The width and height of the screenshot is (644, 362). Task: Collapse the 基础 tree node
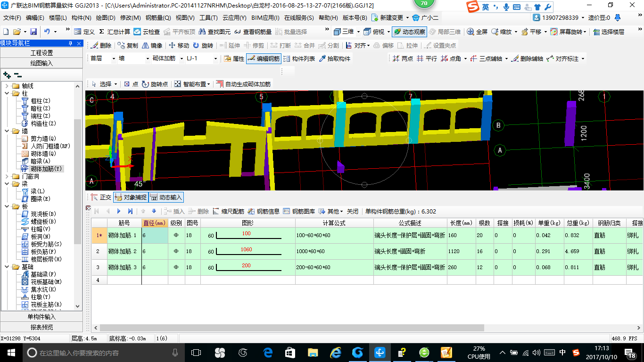pos(7,267)
